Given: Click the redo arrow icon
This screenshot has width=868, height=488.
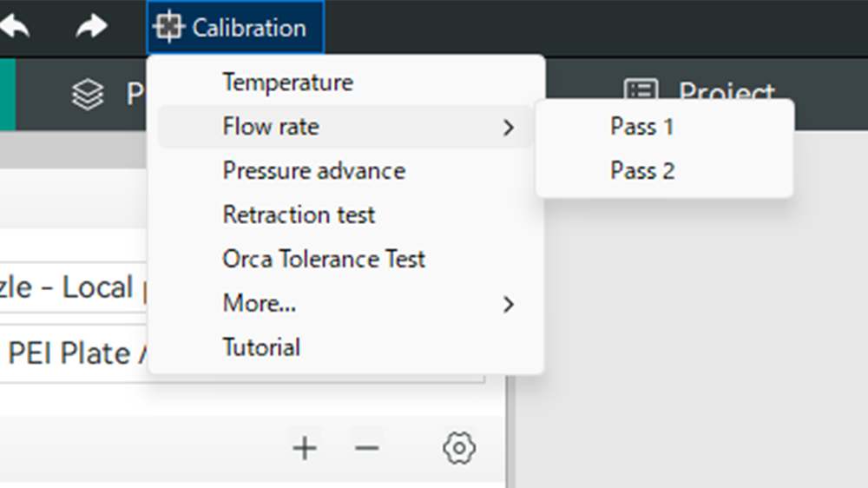Looking at the screenshot, I should tap(90, 27).
